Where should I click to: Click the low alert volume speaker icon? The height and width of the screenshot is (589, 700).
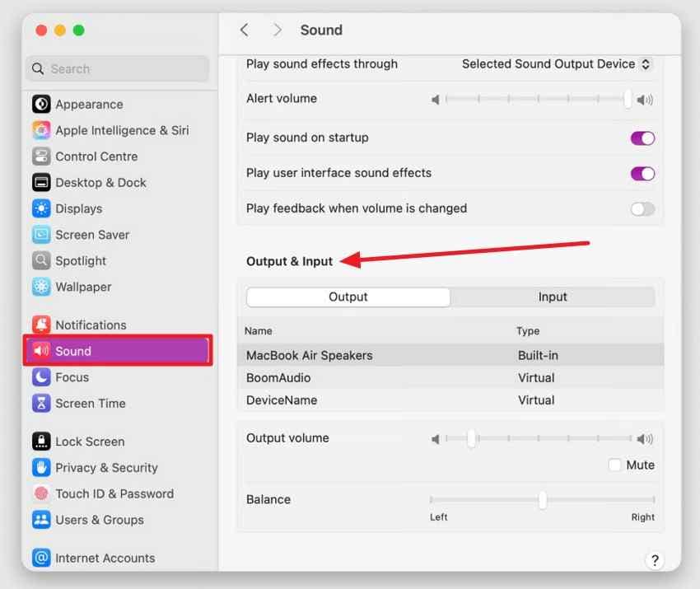[x=436, y=100]
